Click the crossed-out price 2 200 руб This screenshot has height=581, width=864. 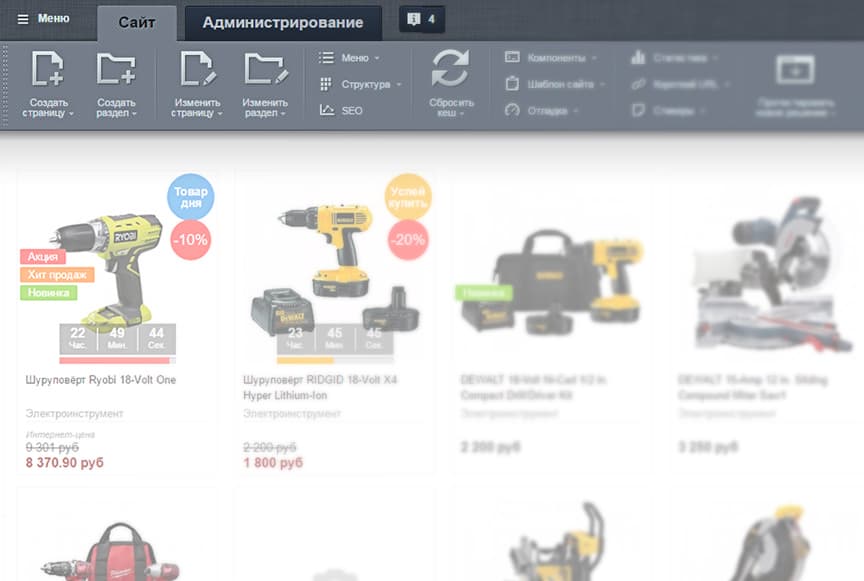pos(270,447)
